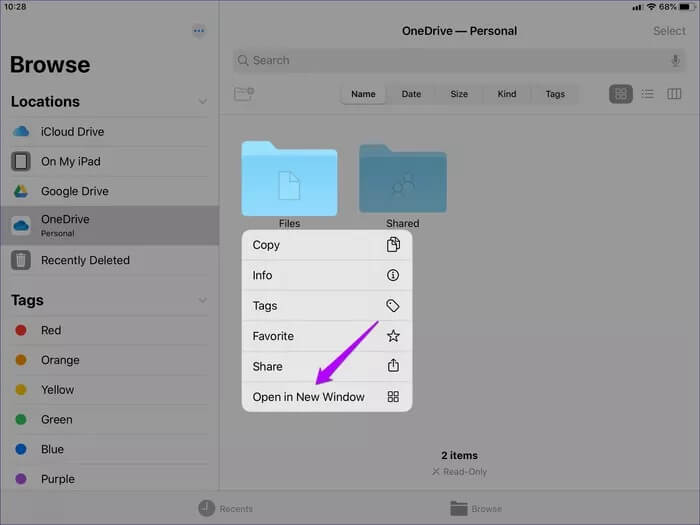Tap the Select button
Image resolution: width=700 pixels, height=525 pixels.
[x=669, y=31]
